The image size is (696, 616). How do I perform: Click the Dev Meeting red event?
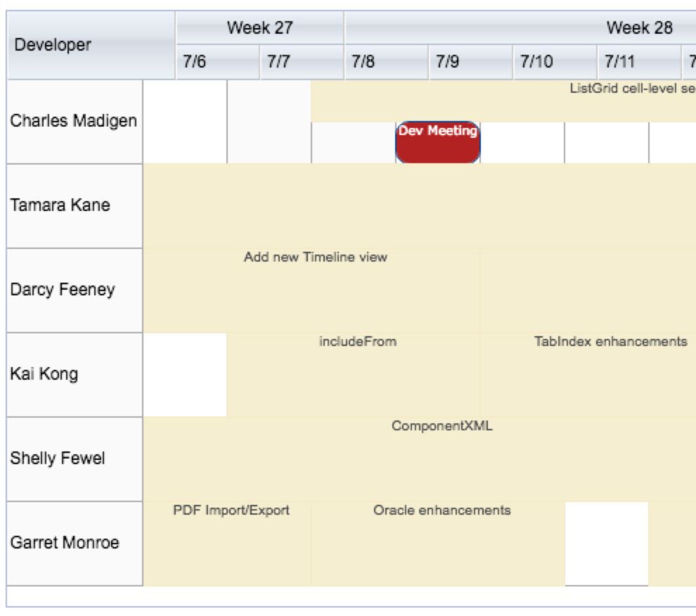pos(438,142)
